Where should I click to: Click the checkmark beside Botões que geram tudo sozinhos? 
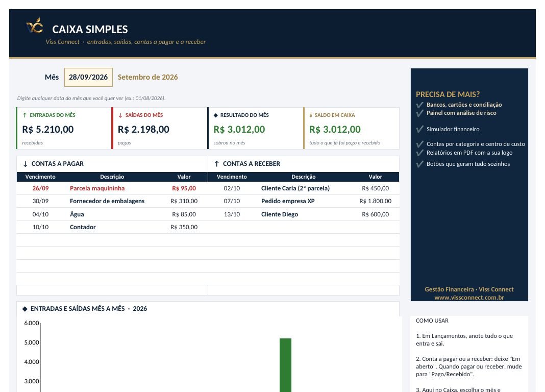[x=420, y=164]
